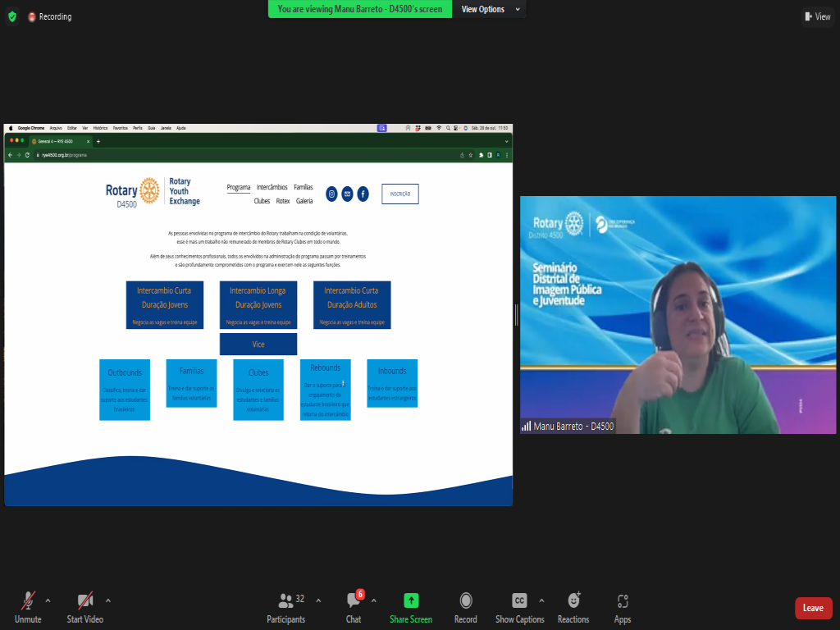Open the Participants panel
This screenshot has width=840, height=630.
point(285,607)
